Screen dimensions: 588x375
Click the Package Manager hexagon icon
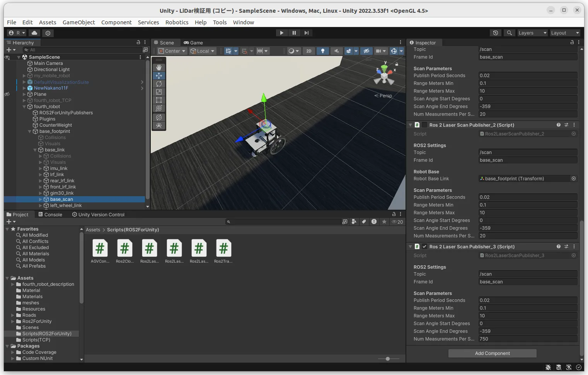(48, 33)
